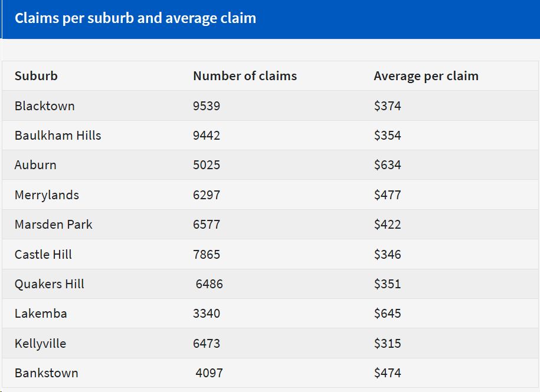
Task: Select Marsden Park in the suburb column
Action: pos(54,225)
